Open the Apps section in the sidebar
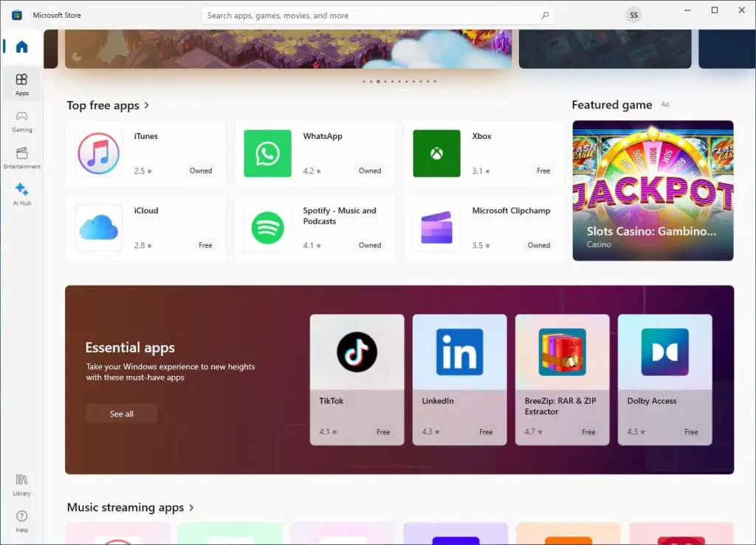Image resolution: width=756 pixels, height=545 pixels. (21, 83)
